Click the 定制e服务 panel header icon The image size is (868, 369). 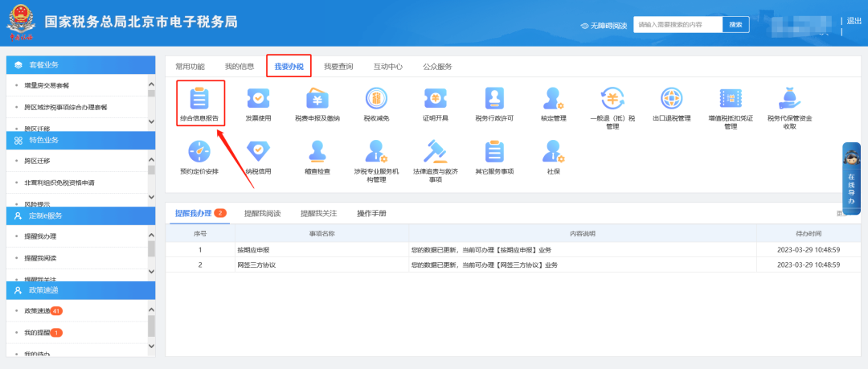(x=18, y=215)
